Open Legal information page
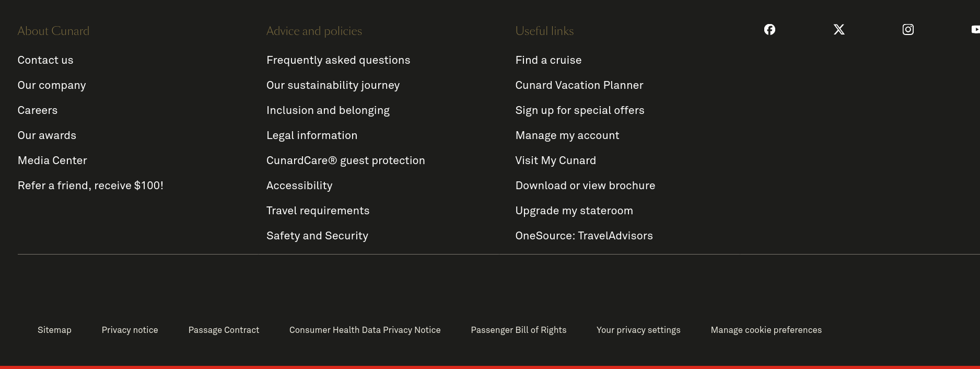 click(312, 135)
